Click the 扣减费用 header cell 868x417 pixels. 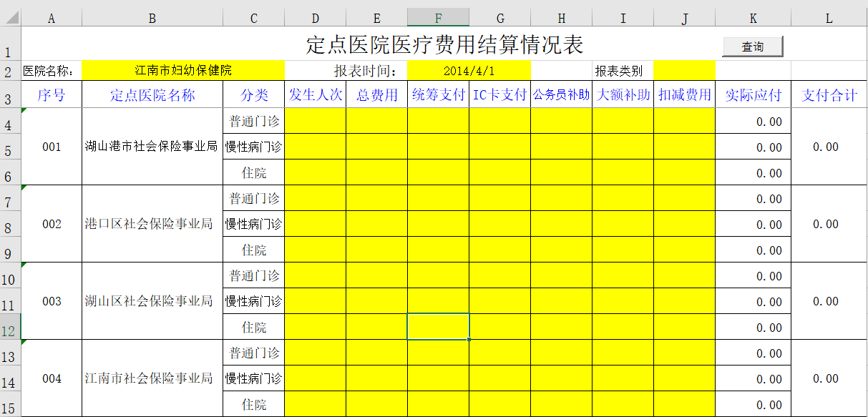685,94
